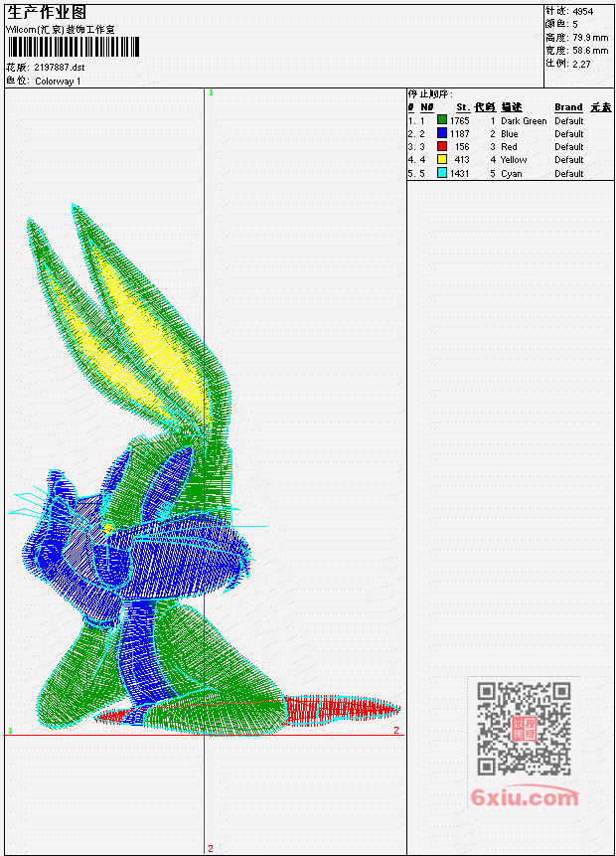
Task: Select the 413 stitch count cell
Action: (x=462, y=160)
